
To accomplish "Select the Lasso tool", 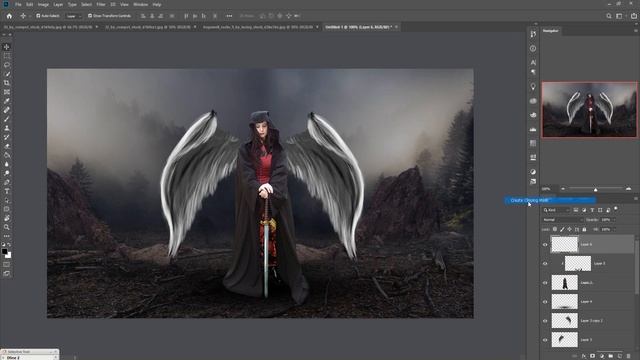I will [7, 65].
